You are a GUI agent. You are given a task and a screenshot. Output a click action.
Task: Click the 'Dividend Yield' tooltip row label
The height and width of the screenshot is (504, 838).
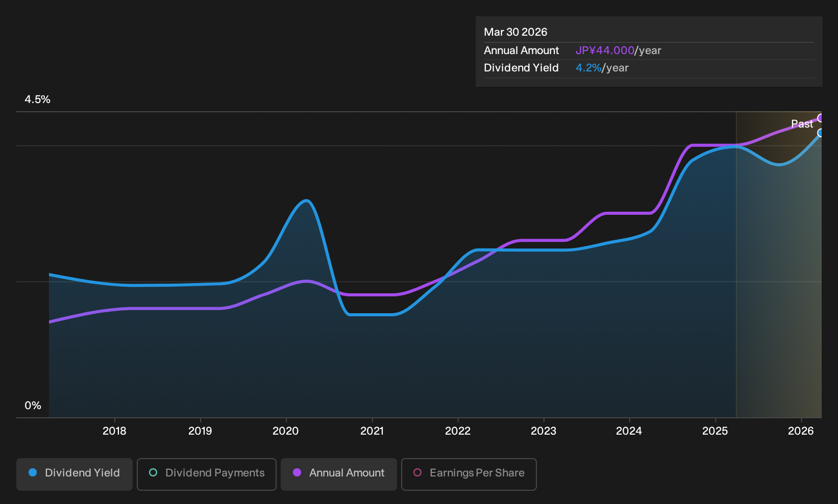click(521, 68)
